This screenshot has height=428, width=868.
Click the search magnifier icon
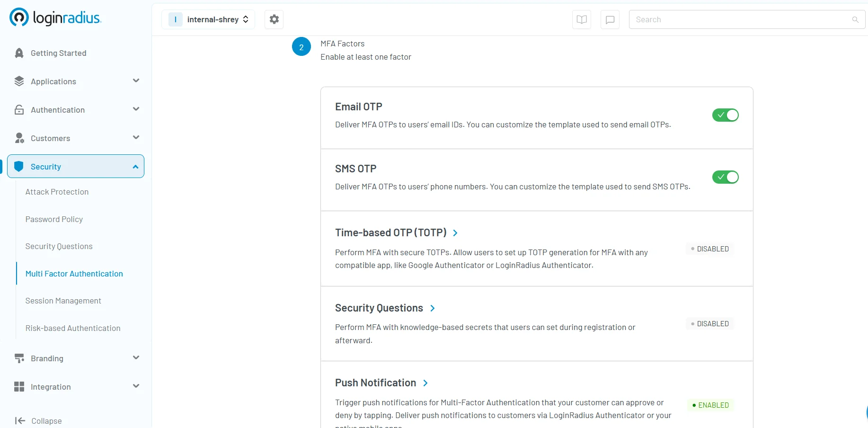[854, 19]
